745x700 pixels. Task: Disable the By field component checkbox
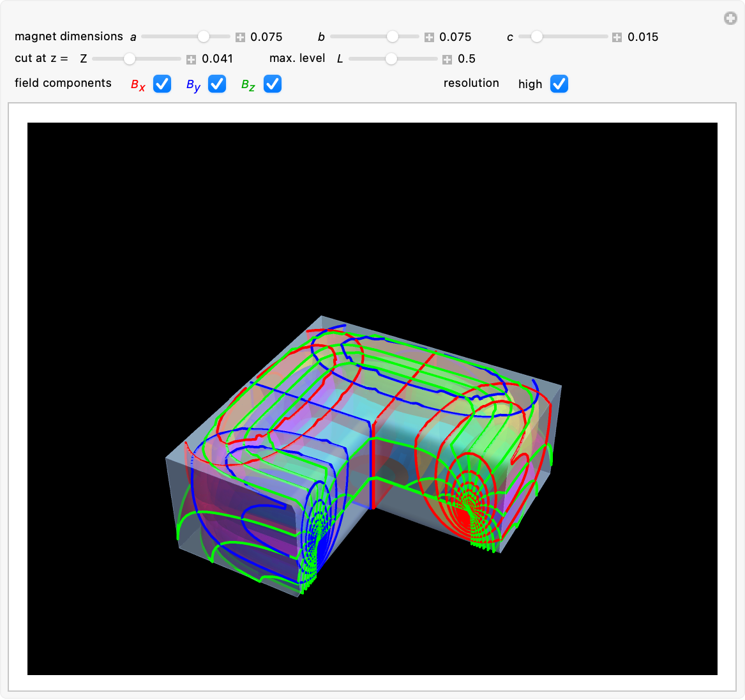pyautogui.click(x=217, y=84)
